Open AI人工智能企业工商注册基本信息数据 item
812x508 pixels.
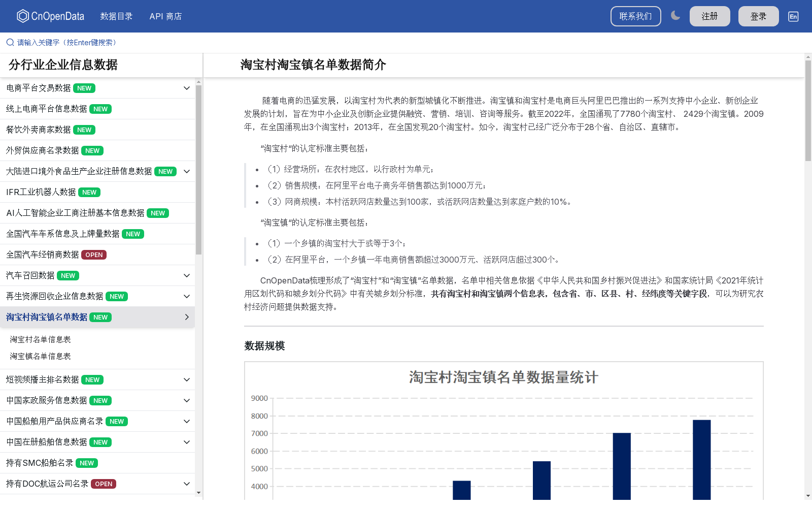click(x=97, y=213)
